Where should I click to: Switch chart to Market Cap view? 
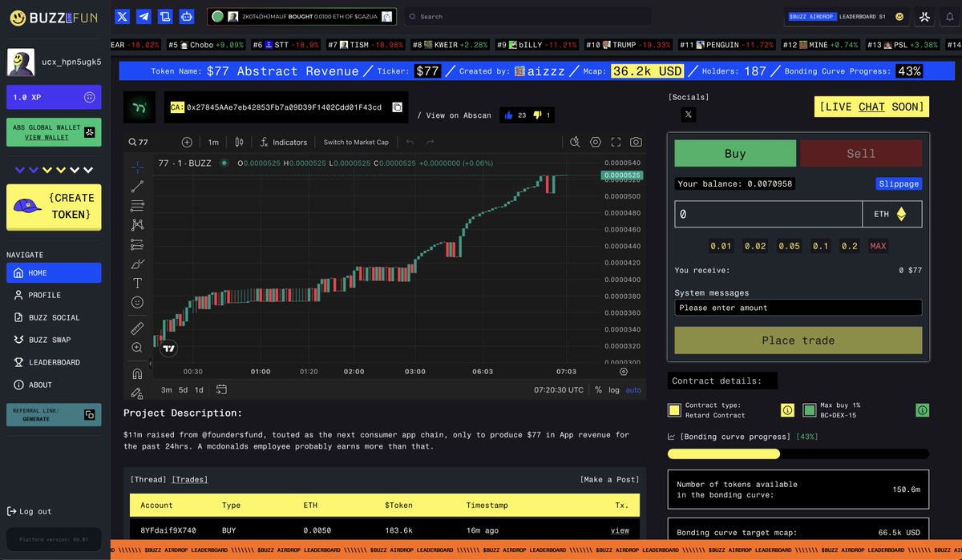(x=356, y=142)
